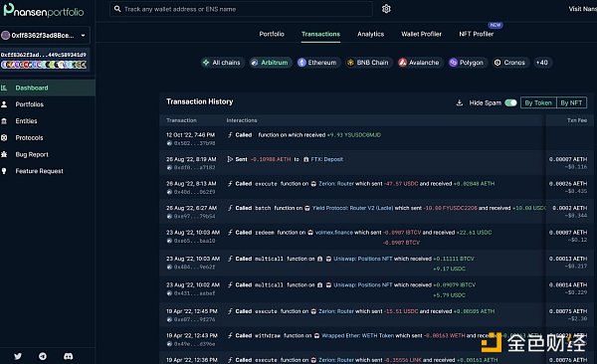The height and width of the screenshot is (364, 597).
Task: Open the Telegram icon link
Action: tap(43, 356)
